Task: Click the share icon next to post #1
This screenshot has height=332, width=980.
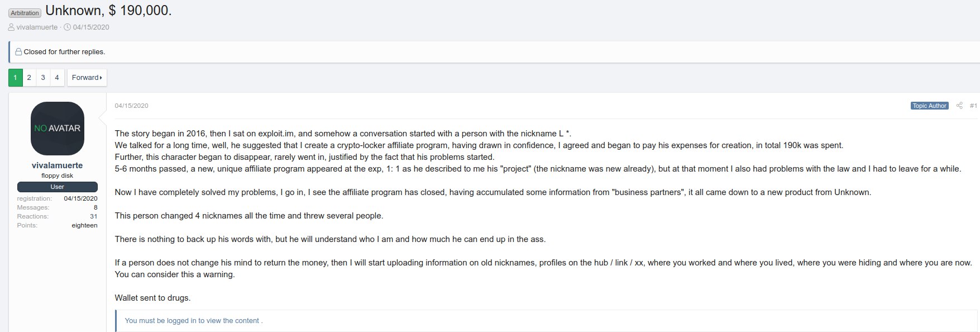Action: 959,106
